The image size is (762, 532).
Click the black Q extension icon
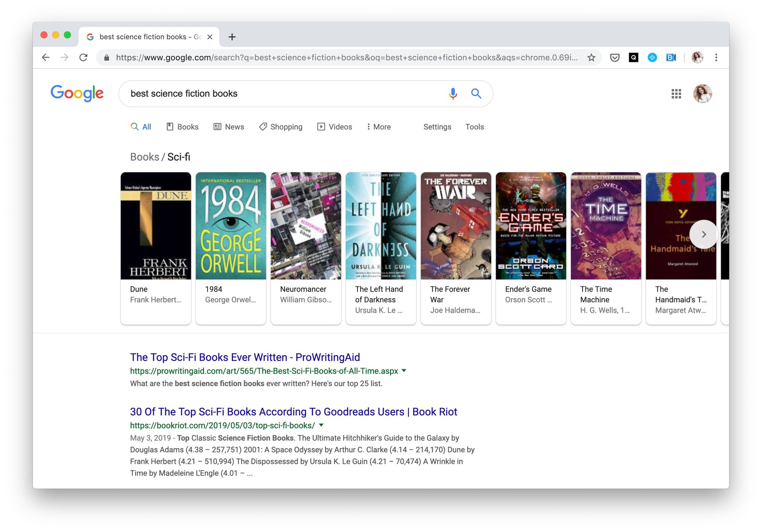point(633,58)
